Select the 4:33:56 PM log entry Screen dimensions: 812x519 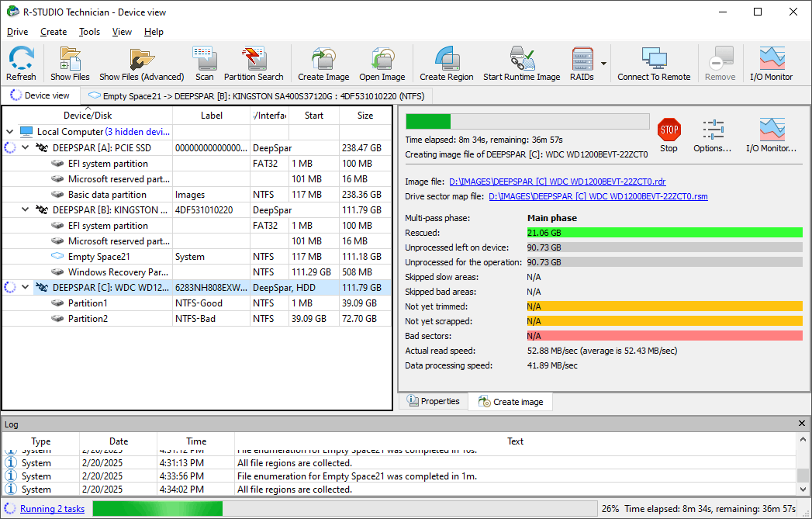(399, 476)
